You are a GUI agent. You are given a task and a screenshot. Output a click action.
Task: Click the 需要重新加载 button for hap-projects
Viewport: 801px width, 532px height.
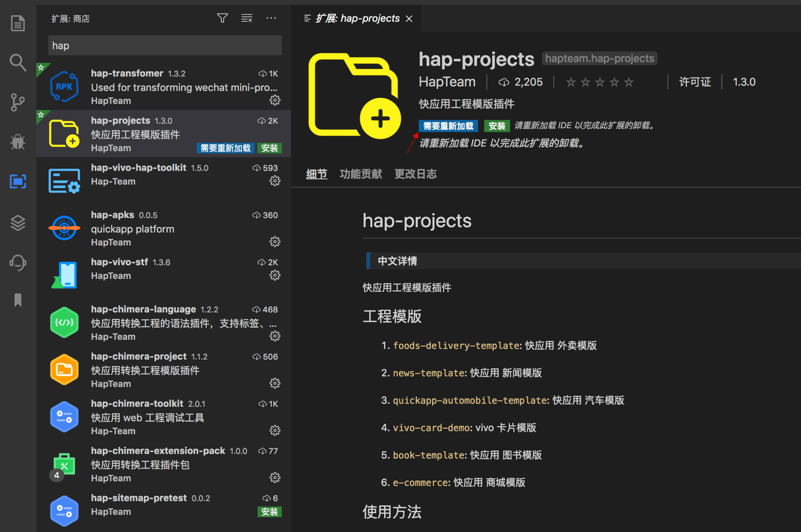pyautogui.click(x=448, y=126)
